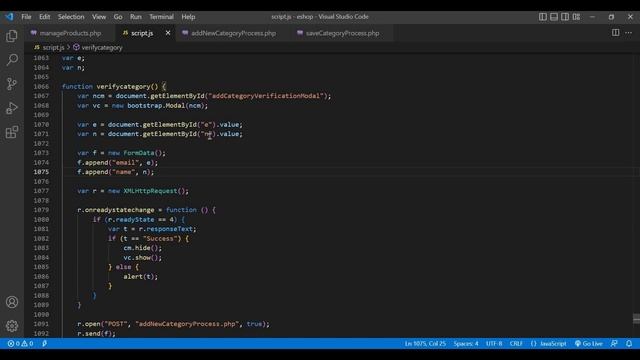
Task: Click "addCategoryVerificationModal" string
Action: pyautogui.click(x=266, y=96)
